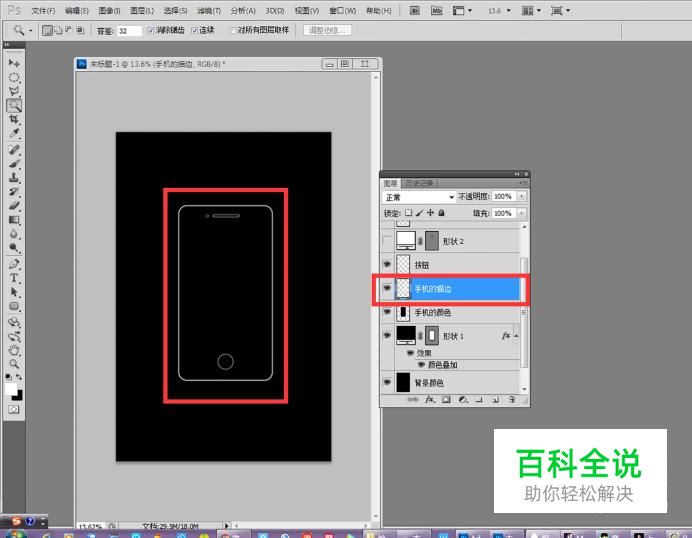The width and height of the screenshot is (692, 538).
Task: Select the Polygonal Lasso tool
Action: click(14, 91)
